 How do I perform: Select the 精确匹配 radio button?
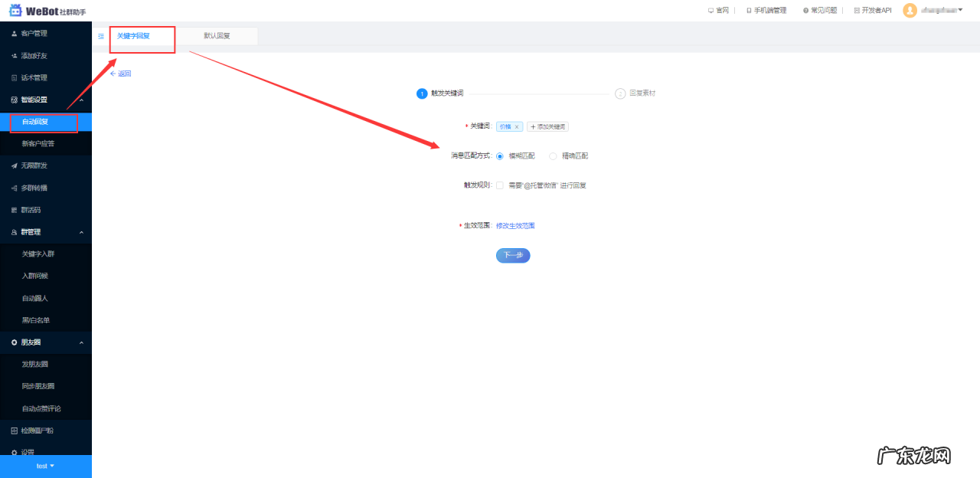(553, 156)
